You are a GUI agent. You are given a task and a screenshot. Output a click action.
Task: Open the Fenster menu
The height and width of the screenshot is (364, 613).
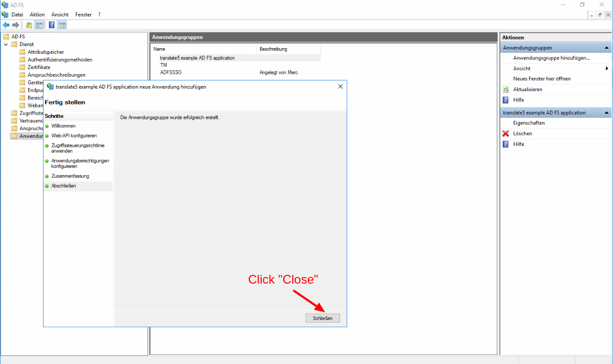click(83, 14)
